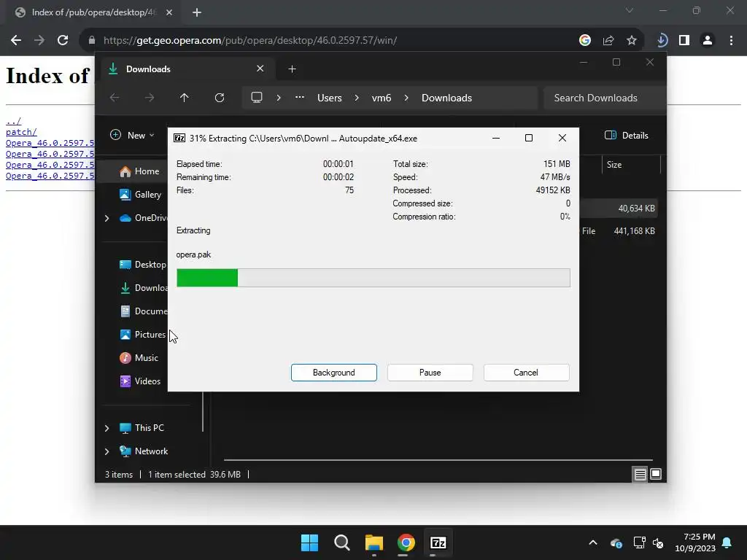Click 7-Zip icon in the taskbar
The image size is (747, 560).
[438, 542]
